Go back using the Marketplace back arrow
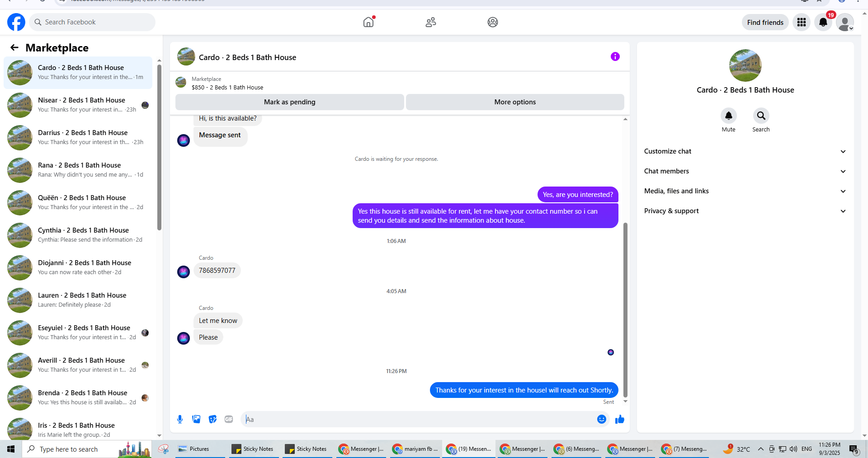This screenshot has width=868, height=458. coord(14,47)
